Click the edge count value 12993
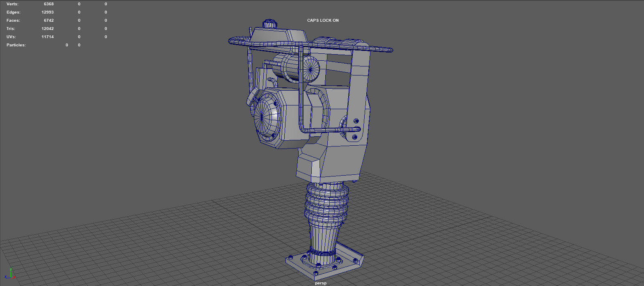The width and height of the screenshot is (644, 286). 48,12
